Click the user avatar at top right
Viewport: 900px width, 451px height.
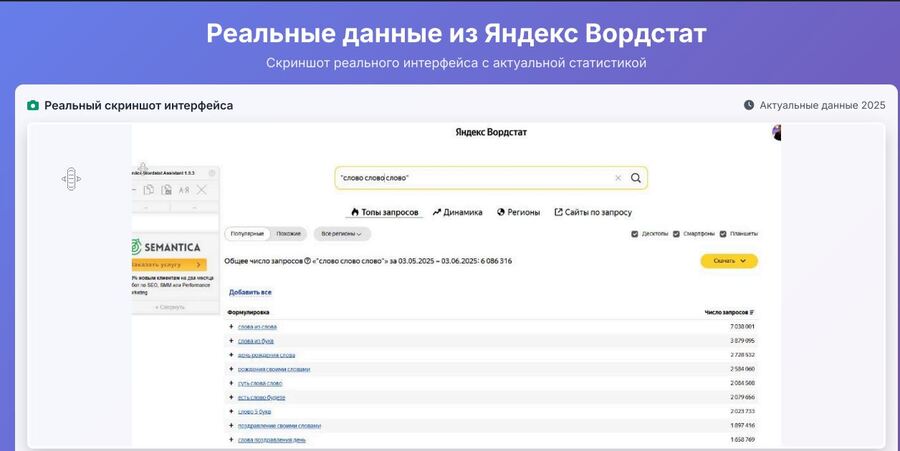tap(777, 133)
